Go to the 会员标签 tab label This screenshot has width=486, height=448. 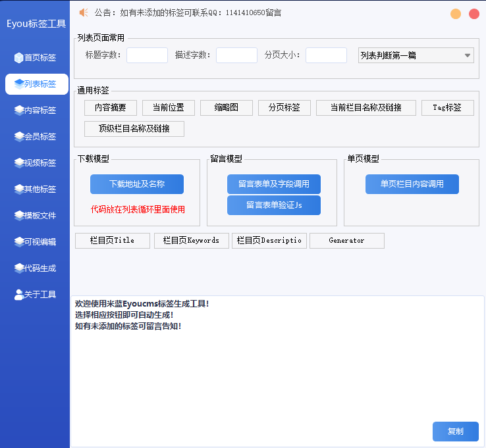(x=40, y=137)
